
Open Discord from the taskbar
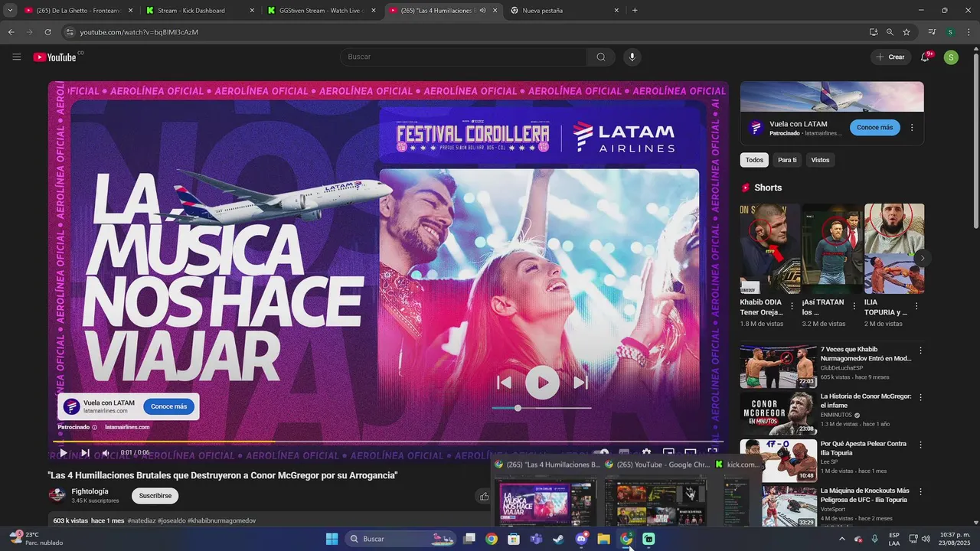[x=581, y=539]
